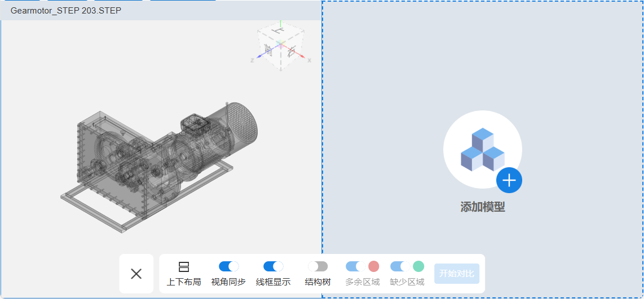Pick the green 缺少区域 color swatch
Screen dimensions: 644x299
[x=418, y=266]
